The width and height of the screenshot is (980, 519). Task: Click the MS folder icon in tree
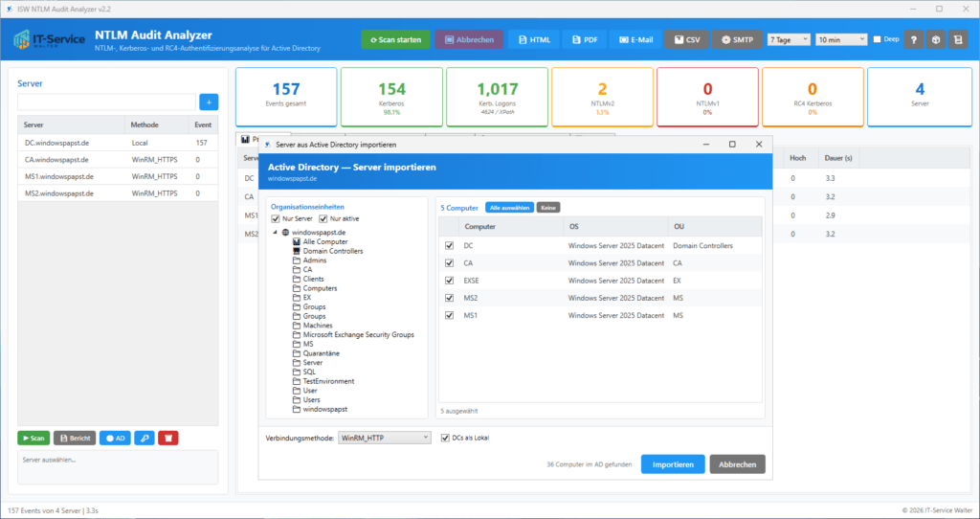click(x=297, y=344)
